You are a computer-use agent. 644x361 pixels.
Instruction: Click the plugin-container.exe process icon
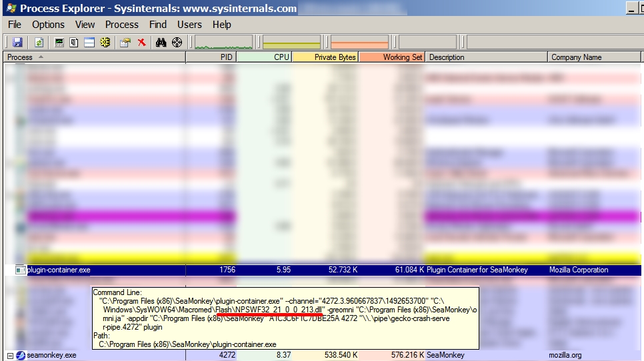tap(20, 270)
